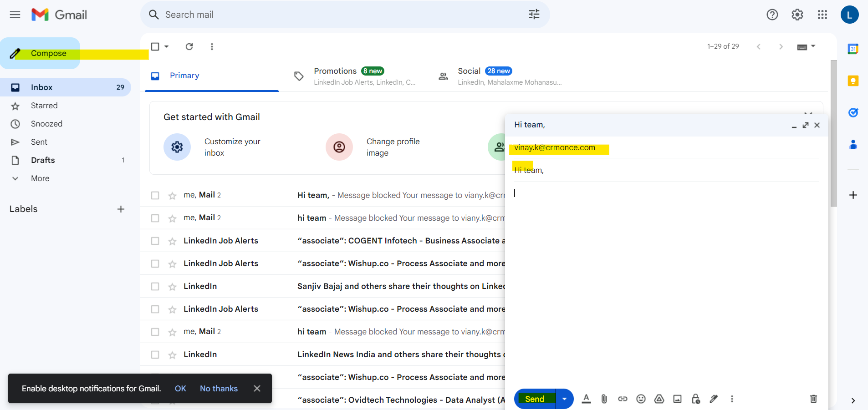
Task: Click the Gmail logo
Action: pyautogui.click(x=59, y=15)
